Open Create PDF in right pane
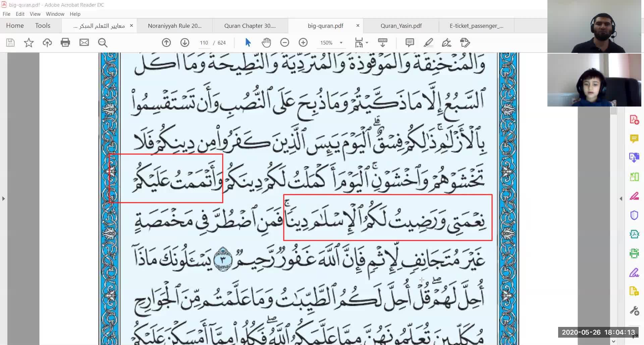644x345 pixels. 634,120
